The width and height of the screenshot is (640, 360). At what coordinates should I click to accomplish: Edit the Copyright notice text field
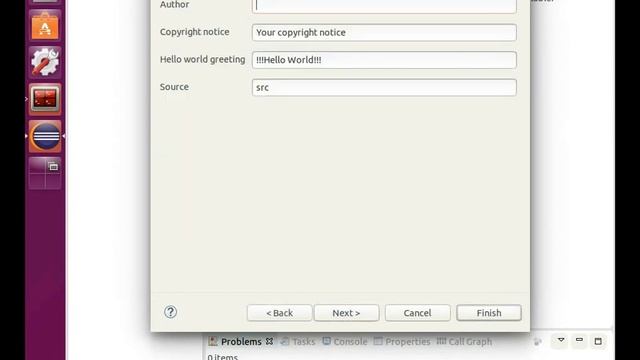(384, 33)
